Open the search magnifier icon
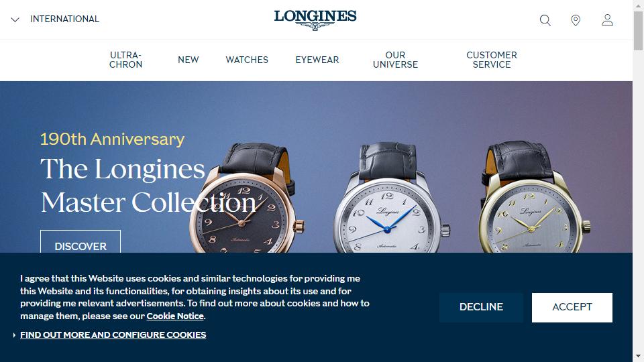The height and width of the screenshot is (362, 644). pos(545,20)
